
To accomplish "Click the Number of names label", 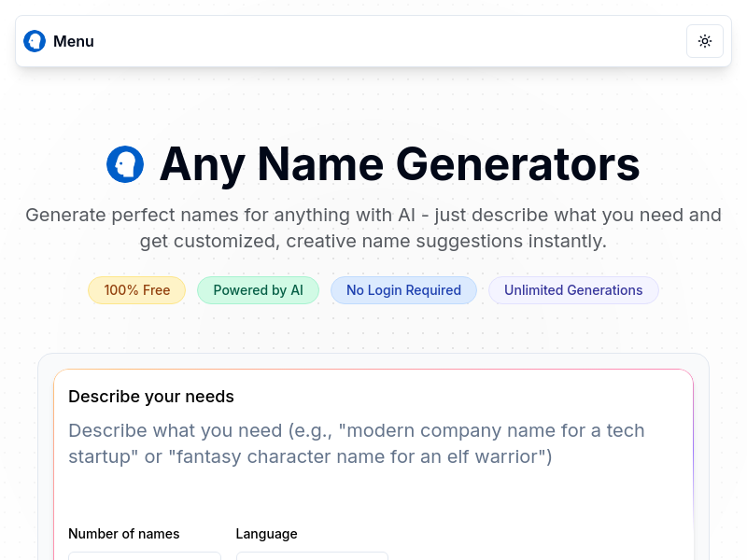I will pyautogui.click(x=124, y=534).
